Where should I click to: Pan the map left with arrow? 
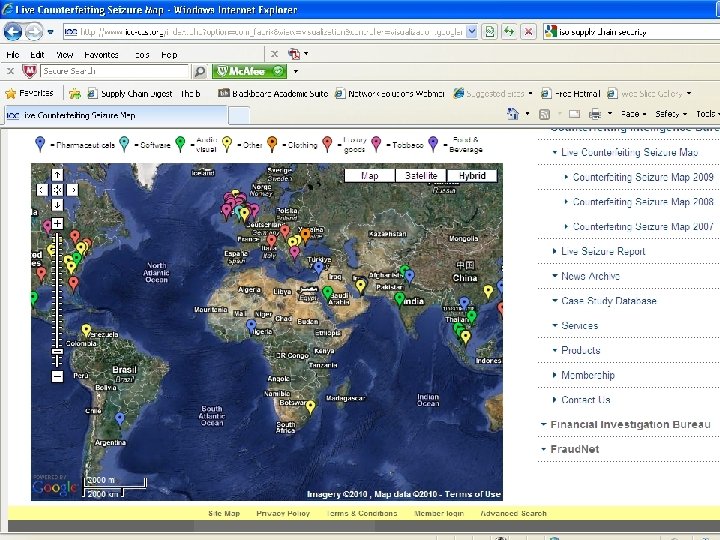point(42,190)
